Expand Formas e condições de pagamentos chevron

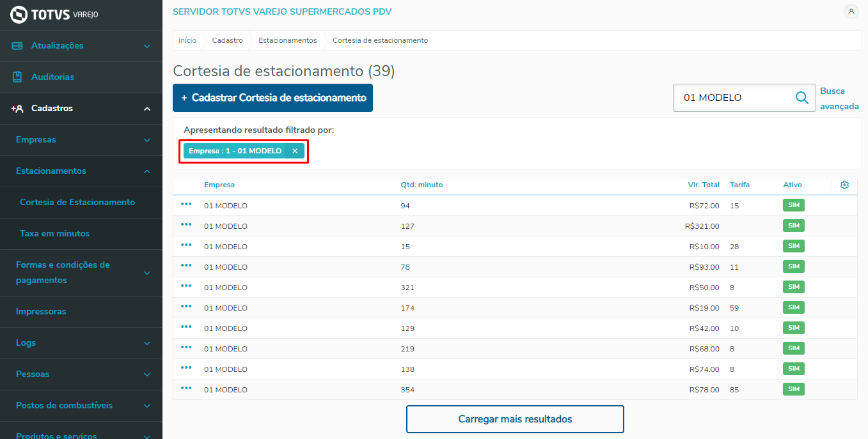coord(147,273)
